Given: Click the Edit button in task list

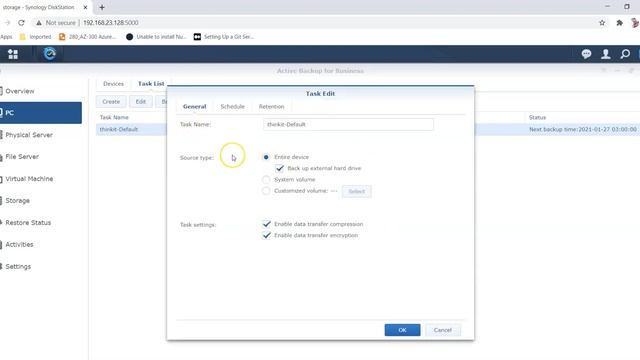Looking at the screenshot, I should click(141, 102).
